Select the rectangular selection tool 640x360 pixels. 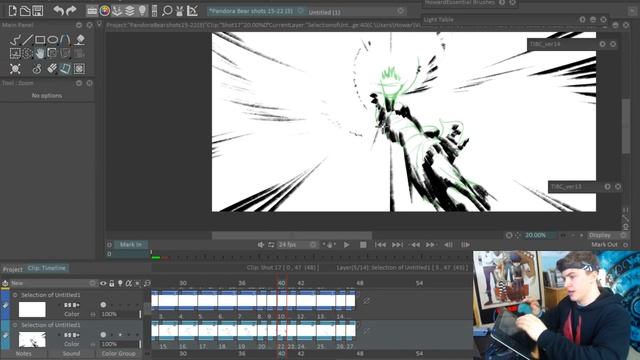[15, 53]
